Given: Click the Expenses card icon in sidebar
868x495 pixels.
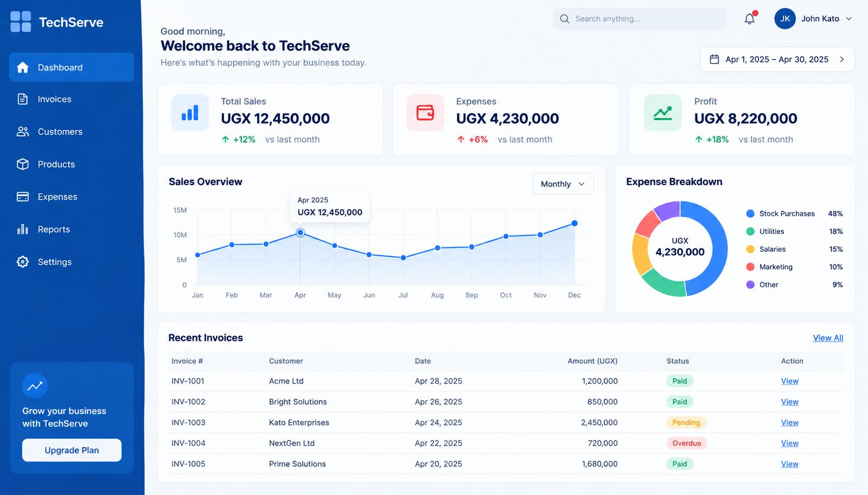Looking at the screenshot, I should (23, 196).
